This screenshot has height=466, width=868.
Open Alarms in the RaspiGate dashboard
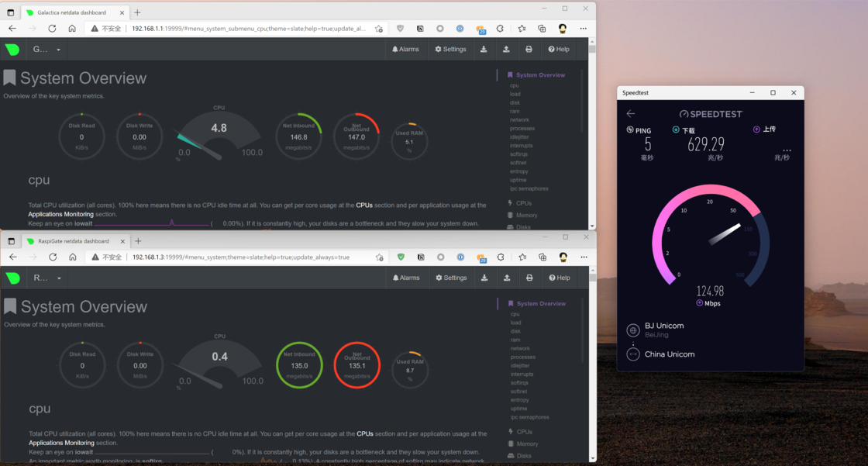(406, 278)
